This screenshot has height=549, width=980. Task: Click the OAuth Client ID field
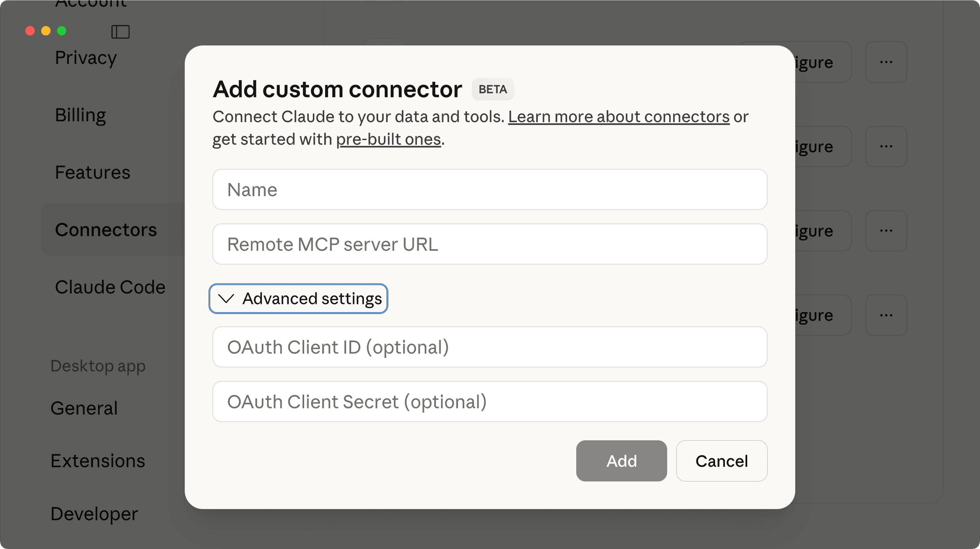point(489,347)
